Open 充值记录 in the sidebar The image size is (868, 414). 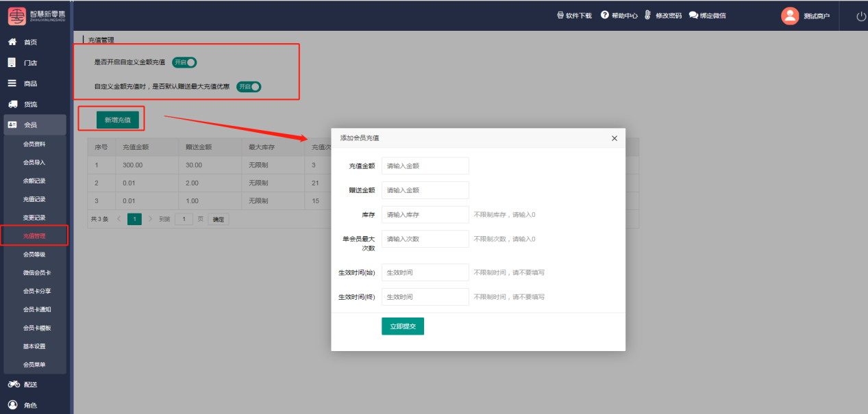click(34, 199)
